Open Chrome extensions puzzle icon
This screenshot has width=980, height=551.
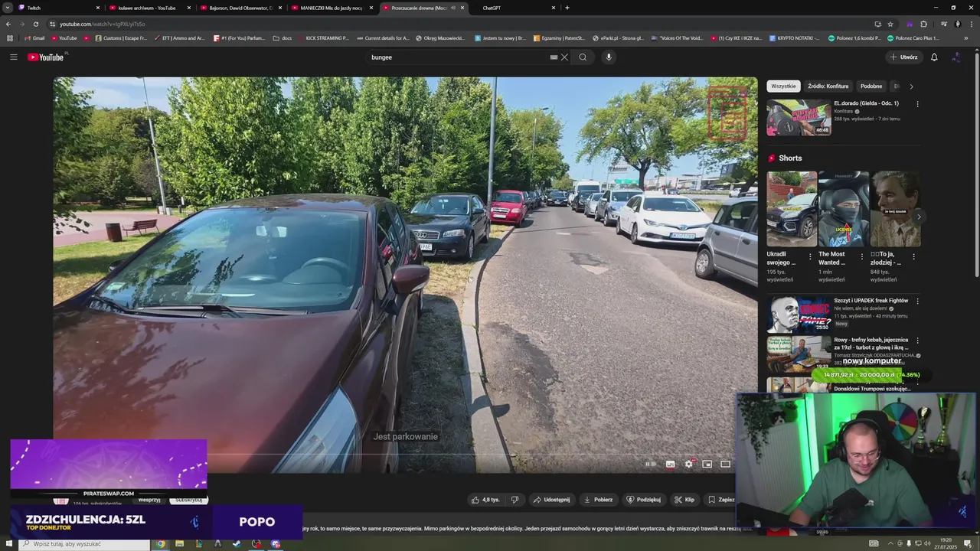923,24
